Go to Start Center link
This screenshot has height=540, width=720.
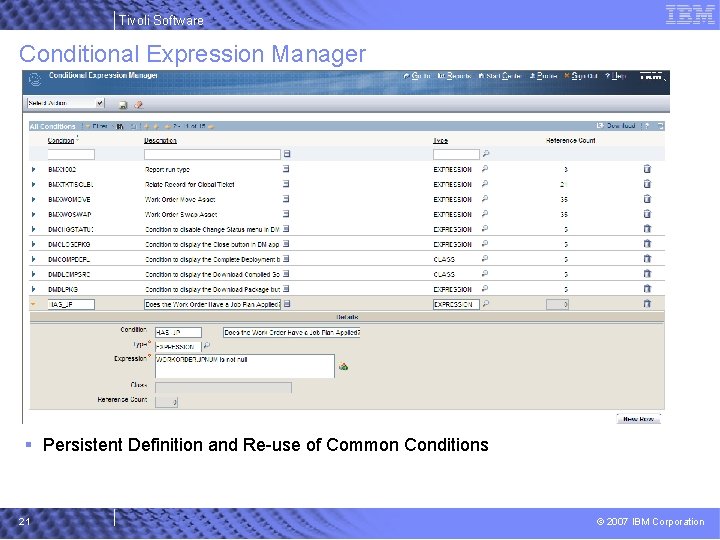[500, 76]
